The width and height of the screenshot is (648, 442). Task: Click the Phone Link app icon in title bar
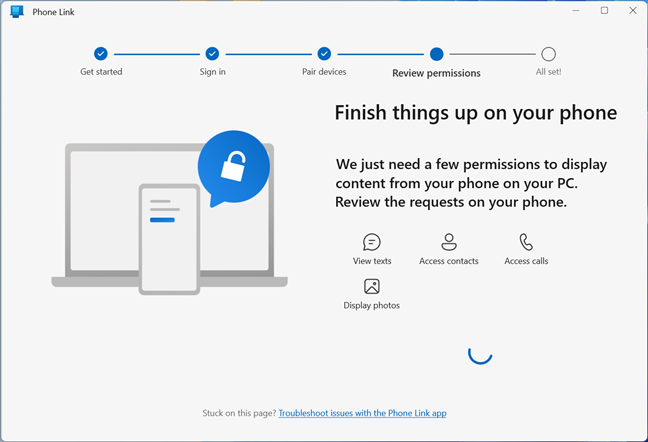click(16, 12)
